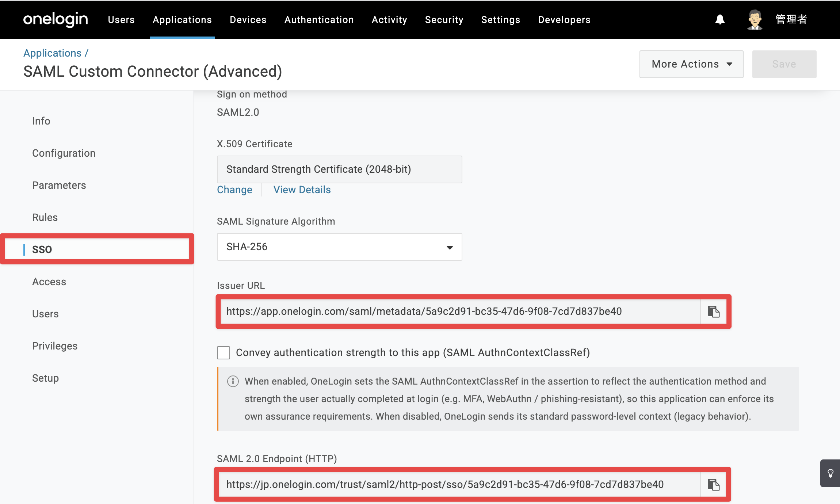Click the Save button
This screenshot has width=840, height=504.
784,64
